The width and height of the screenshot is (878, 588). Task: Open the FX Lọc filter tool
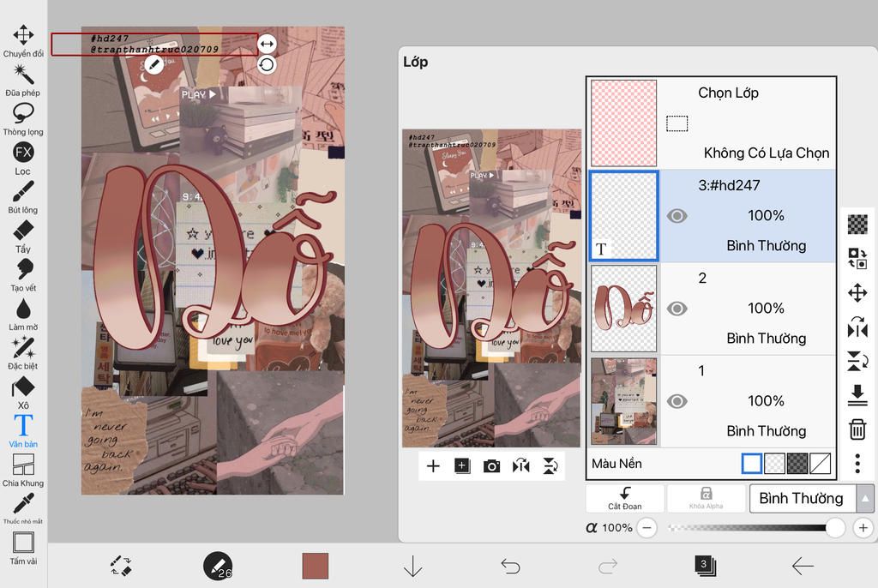point(23,159)
